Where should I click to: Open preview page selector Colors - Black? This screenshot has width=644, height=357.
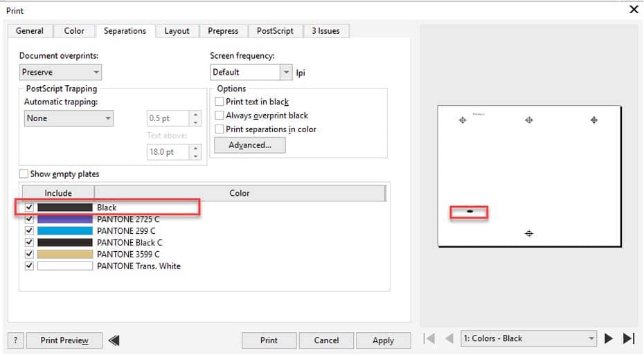(528, 338)
